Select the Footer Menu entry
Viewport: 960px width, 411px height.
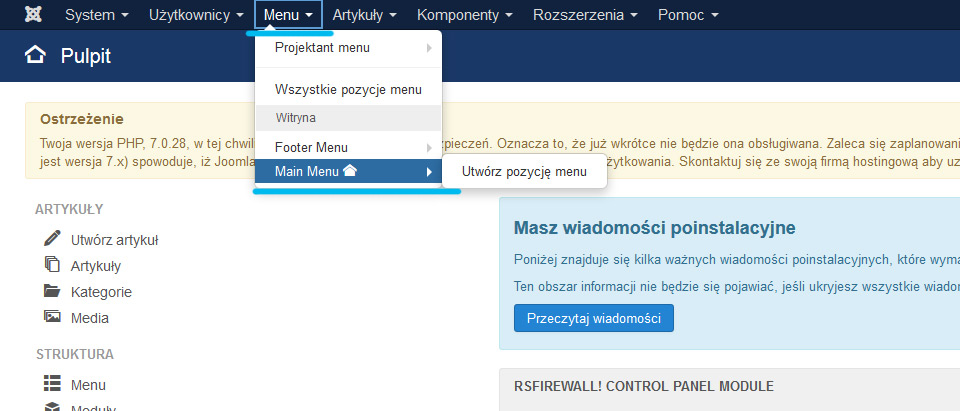(348, 148)
